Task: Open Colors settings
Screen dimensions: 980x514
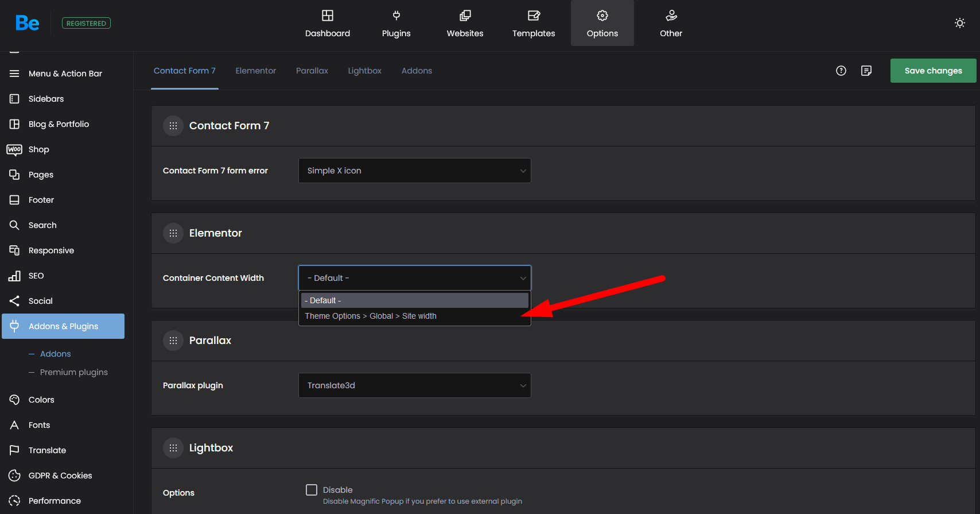Action: (x=63, y=400)
